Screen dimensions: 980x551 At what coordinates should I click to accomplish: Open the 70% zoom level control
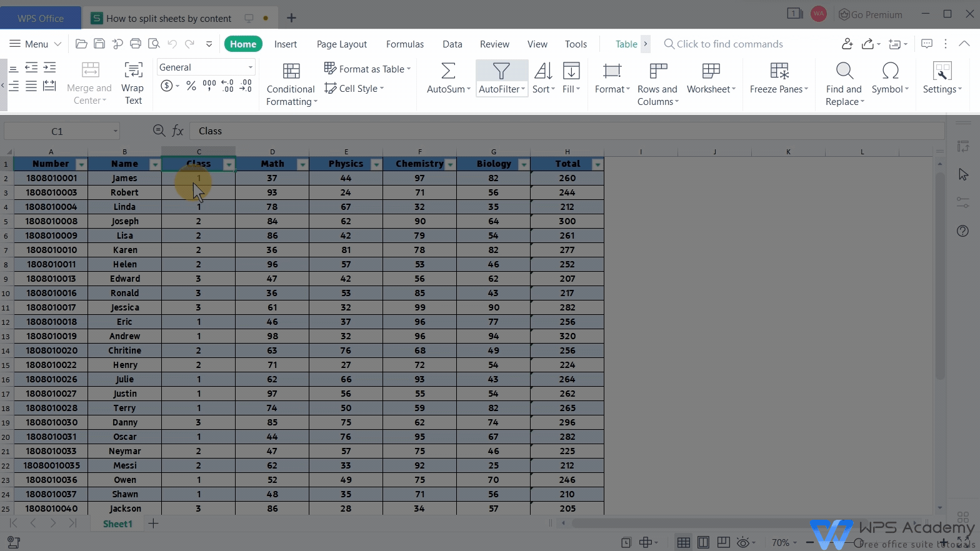pos(784,542)
